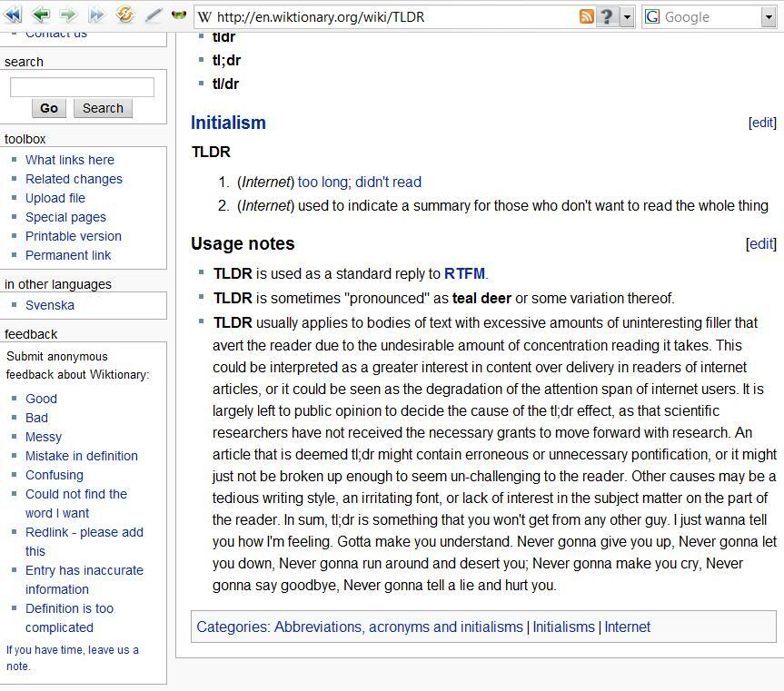Click the fast-forward double-arrow icon

tap(96, 15)
